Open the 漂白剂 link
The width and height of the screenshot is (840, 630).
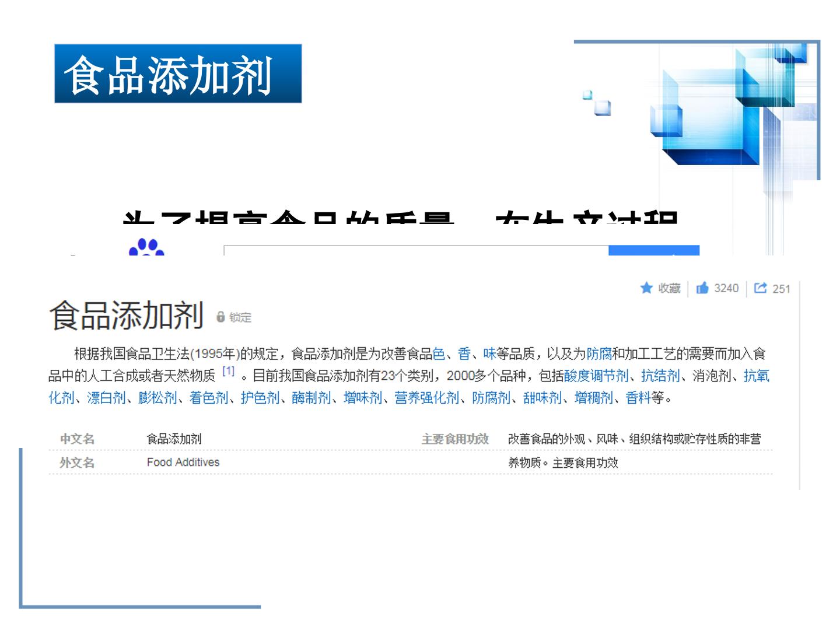(x=106, y=398)
